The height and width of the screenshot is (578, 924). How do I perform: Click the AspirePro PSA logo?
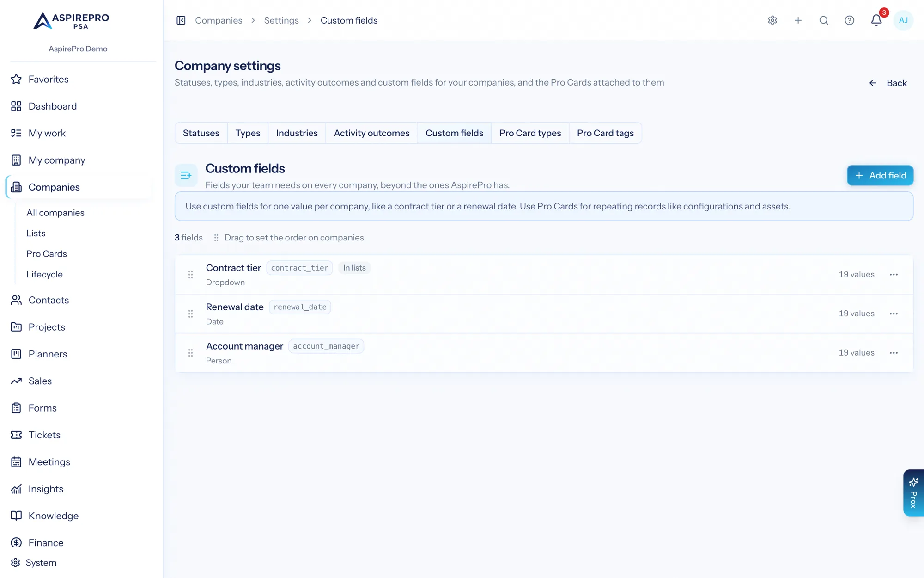[x=71, y=21]
